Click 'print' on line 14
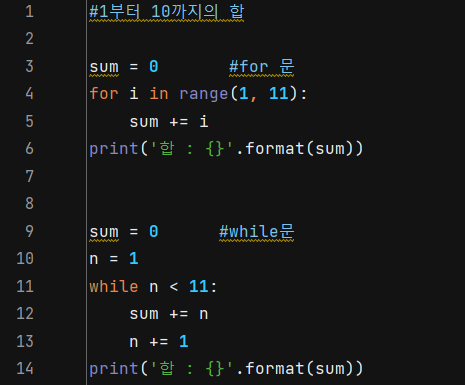 [x=114, y=369]
